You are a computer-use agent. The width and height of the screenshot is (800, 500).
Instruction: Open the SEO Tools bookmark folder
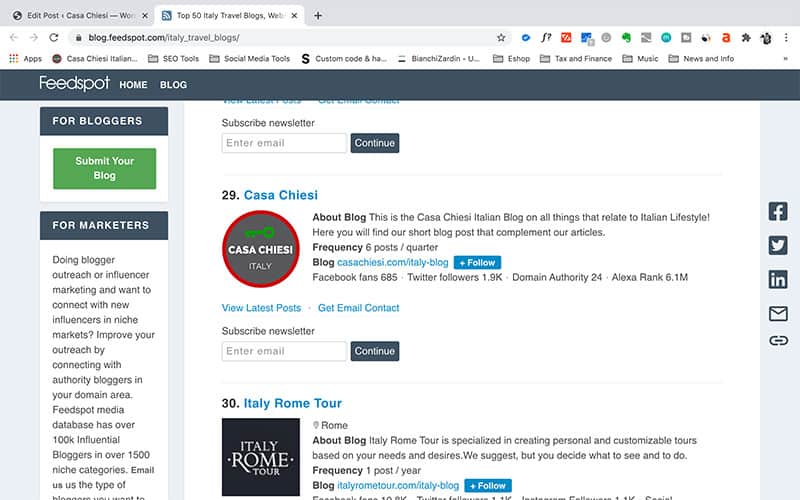173,59
